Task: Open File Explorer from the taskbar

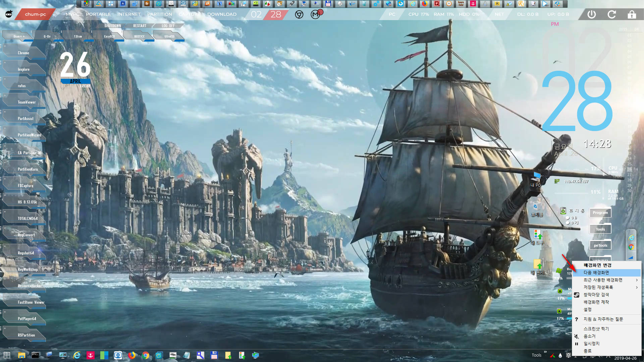Action: point(21,355)
